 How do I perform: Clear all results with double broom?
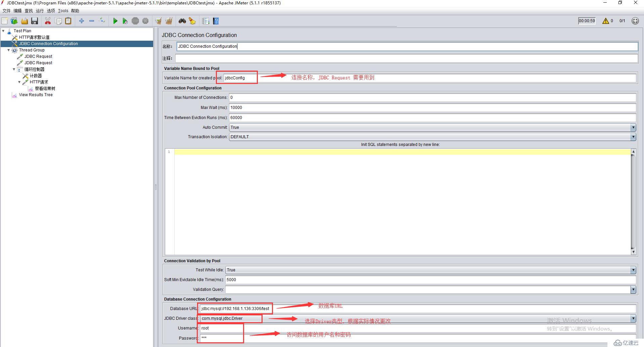click(x=169, y=21)
